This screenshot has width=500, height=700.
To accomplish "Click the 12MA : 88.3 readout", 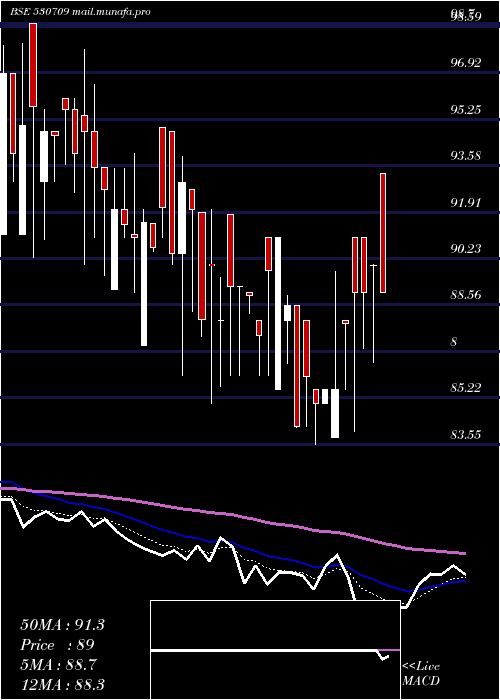I will click(62, 685).
